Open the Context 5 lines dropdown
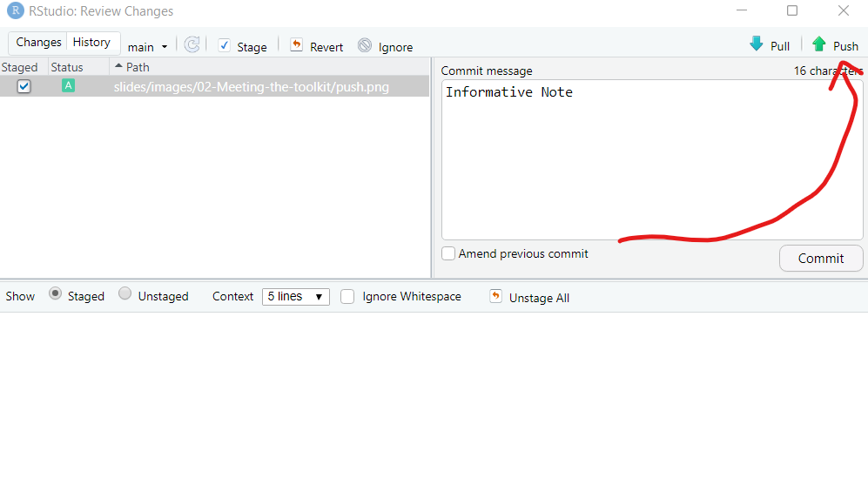The height and width of the screenshot is (485, 868). (295, 297)
